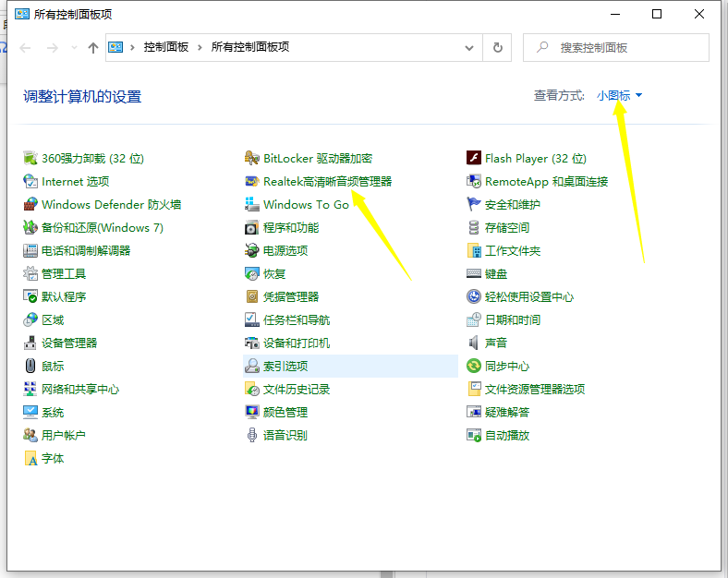Click the 声音 speaker icon
This screenshot has width=728, height=578.
(474, 343)
